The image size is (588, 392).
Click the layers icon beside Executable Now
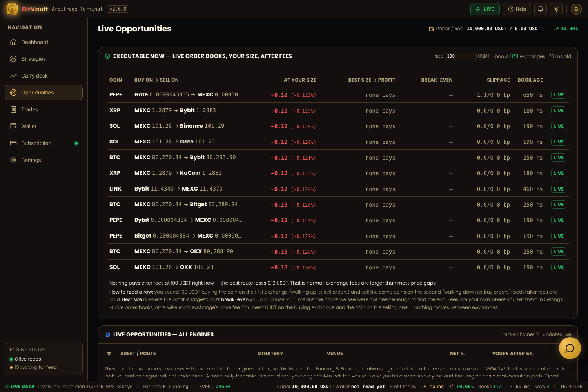coord(107,56)
